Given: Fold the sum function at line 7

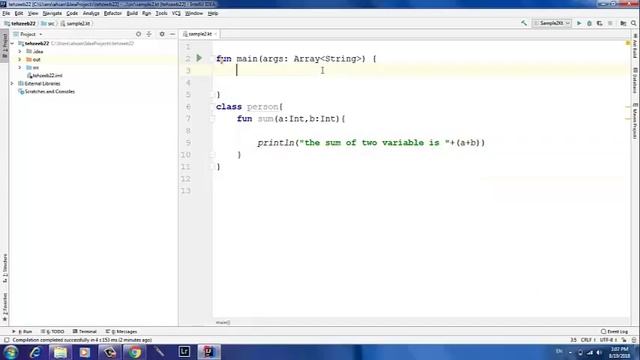Looking at the screenshot, I should [x=212, y=119].
